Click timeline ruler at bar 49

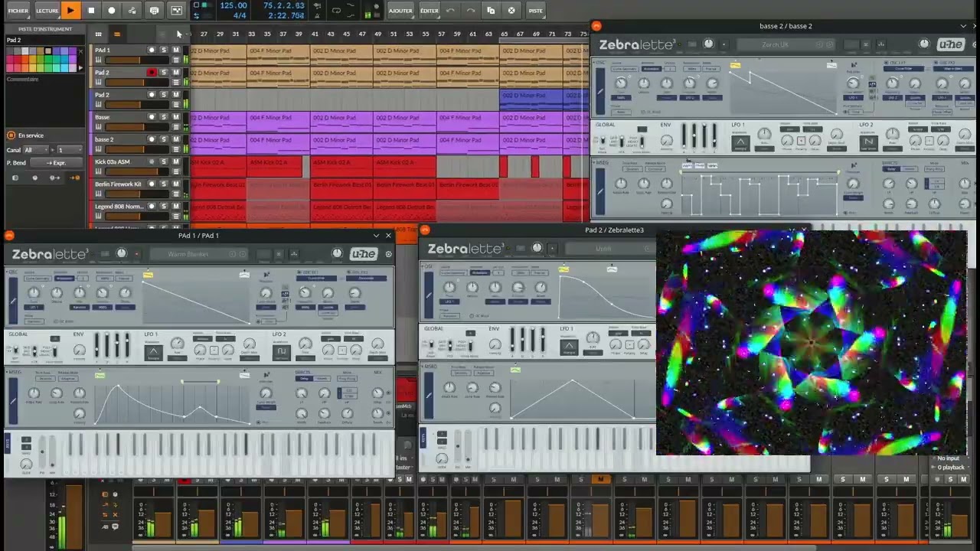377,34
